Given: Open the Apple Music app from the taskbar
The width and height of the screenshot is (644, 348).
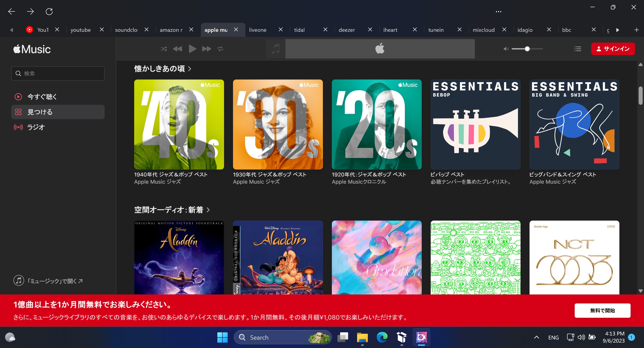Looking at the screenshot, I should click(x=421, y=337).
